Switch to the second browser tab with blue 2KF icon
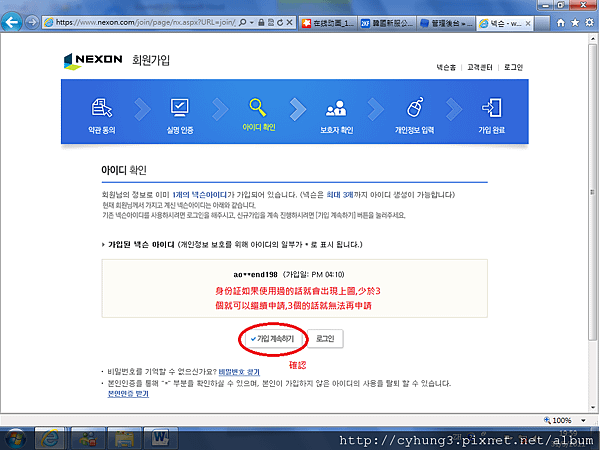 pos(387,23)
